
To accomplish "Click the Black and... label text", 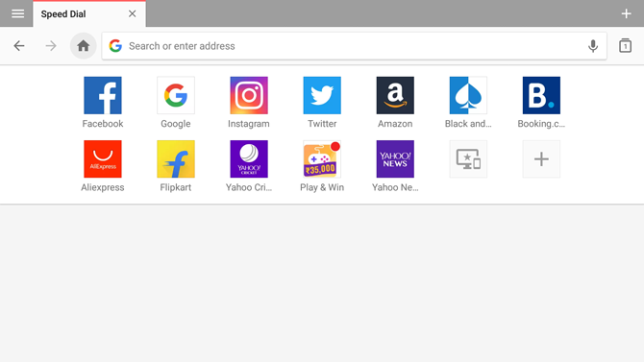I will click(468, 124).
